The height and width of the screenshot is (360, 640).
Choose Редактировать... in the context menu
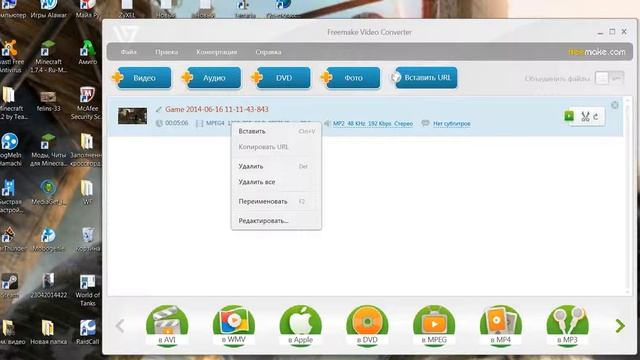[276, 221]
